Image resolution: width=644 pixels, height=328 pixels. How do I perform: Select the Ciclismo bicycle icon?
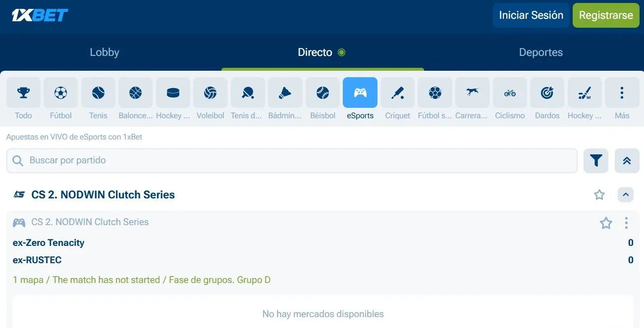click(x=510, y=93)
